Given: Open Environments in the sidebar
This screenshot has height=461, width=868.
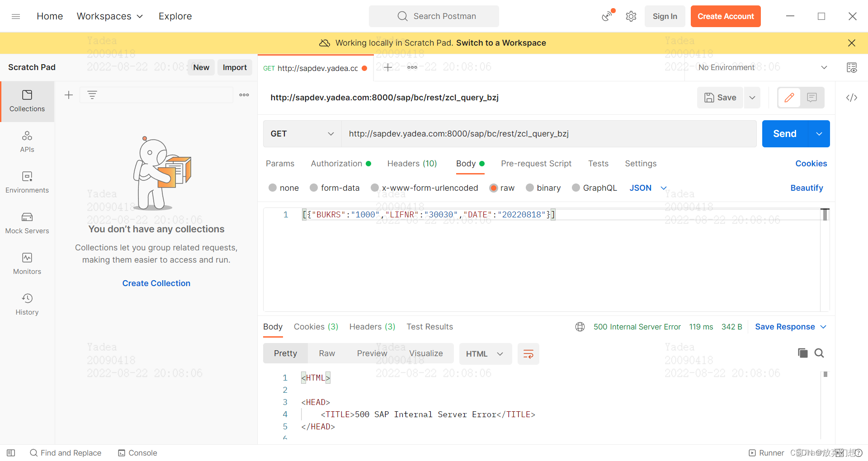Looking at the screenshot, I should tap(27, 183).
